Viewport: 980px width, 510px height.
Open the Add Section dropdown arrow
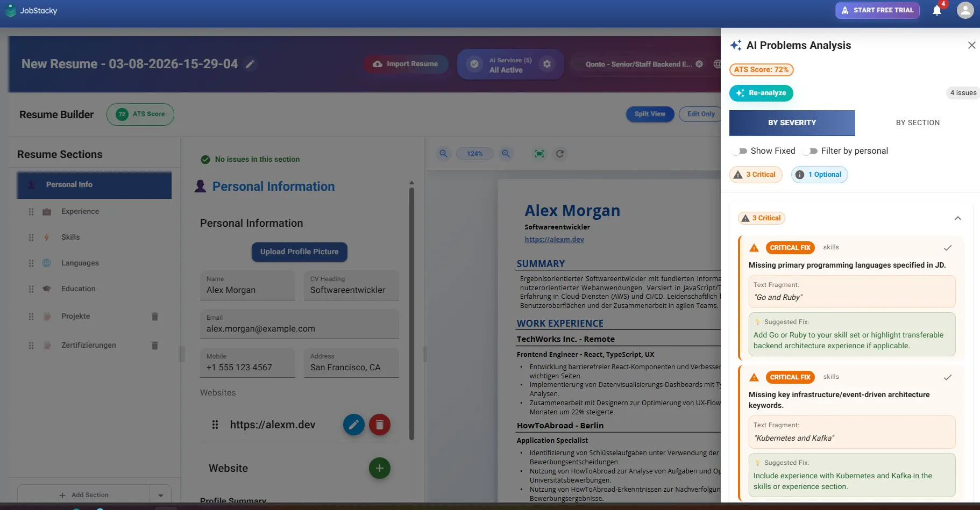(x=160, y=495)
